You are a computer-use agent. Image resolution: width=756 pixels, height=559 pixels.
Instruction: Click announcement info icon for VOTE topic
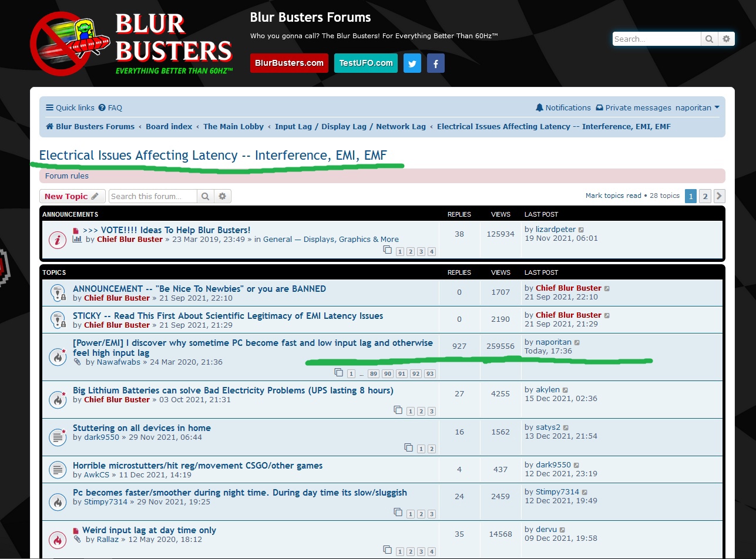coord(58,240)
